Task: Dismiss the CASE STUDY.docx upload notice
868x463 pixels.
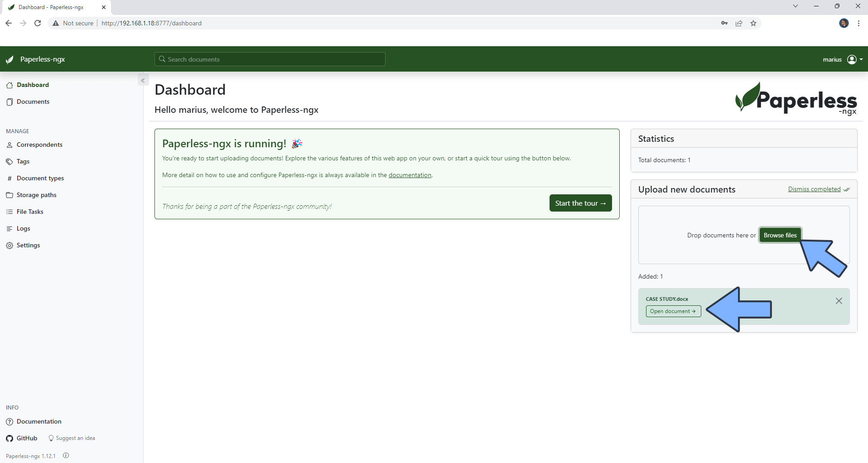Action: [x=839, y=301]
